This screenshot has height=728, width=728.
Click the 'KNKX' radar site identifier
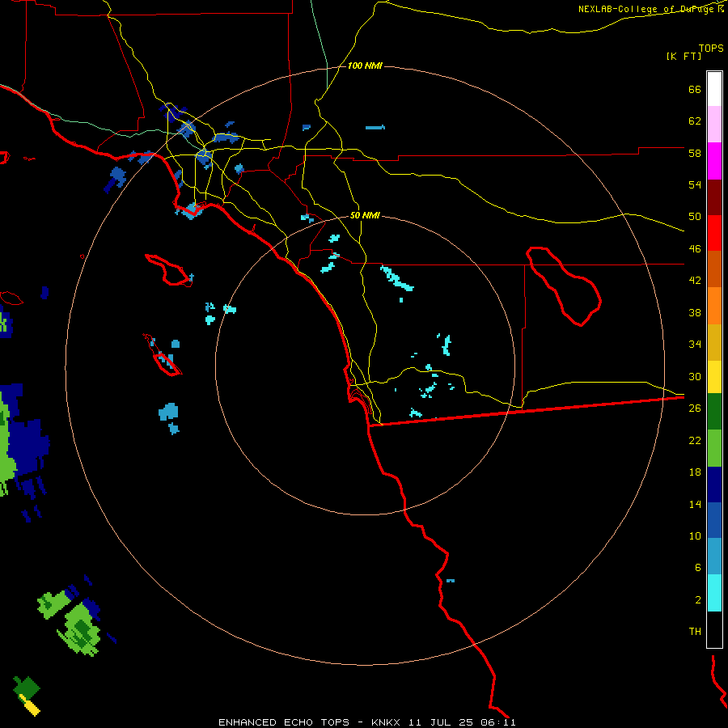tap(386, 722)
